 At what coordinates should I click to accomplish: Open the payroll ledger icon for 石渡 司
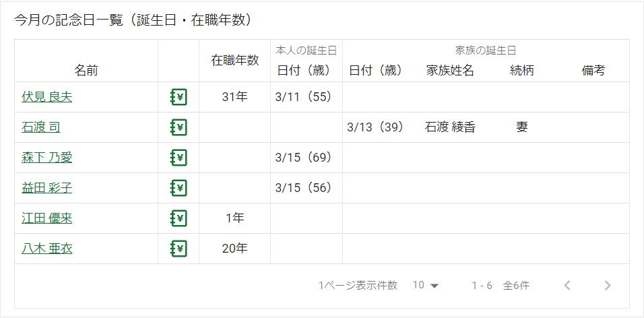click(x=179, y=127)
